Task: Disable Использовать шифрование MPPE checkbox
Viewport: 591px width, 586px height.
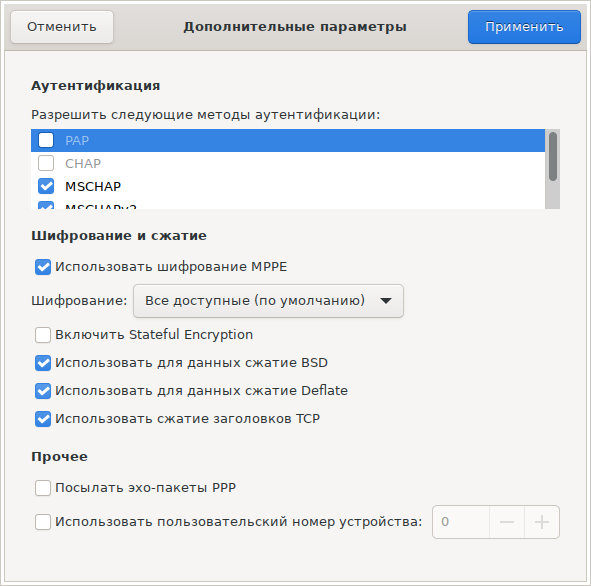Action: (x=43, y=267)
